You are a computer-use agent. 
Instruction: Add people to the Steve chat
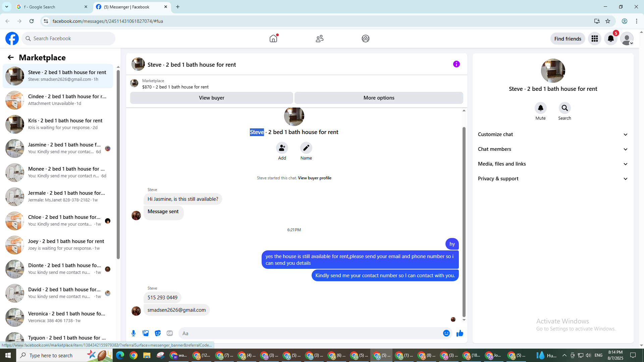coord(282,148)
